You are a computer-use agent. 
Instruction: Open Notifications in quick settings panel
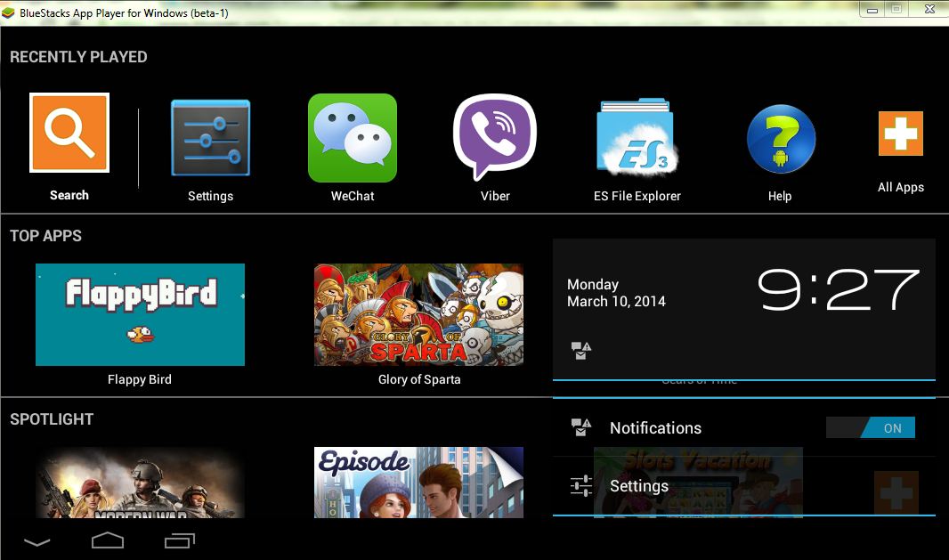click(744, 428)
